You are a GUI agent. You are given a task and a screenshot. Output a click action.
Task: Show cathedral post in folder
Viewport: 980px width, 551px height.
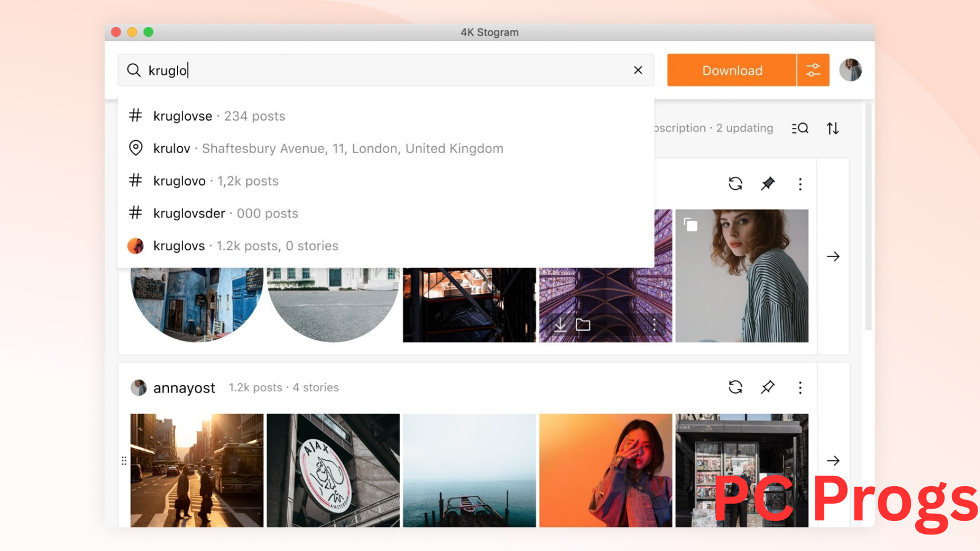(x=583, y=324)
